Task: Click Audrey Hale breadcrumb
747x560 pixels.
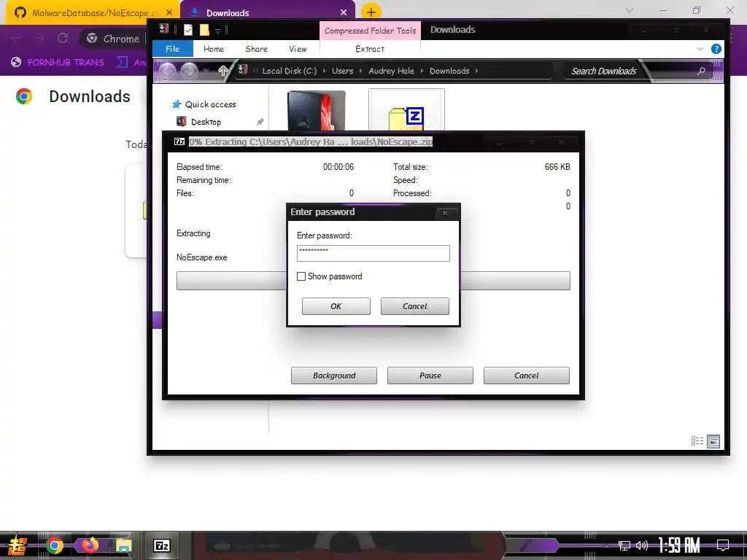Action: 391,71
